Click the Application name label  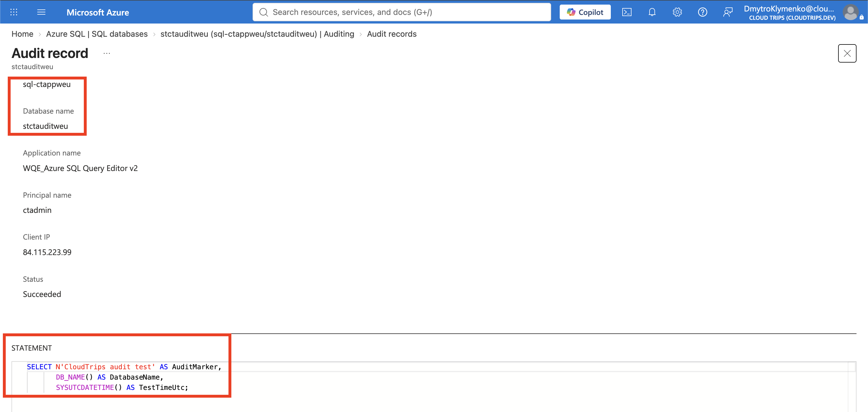(52, 153)
